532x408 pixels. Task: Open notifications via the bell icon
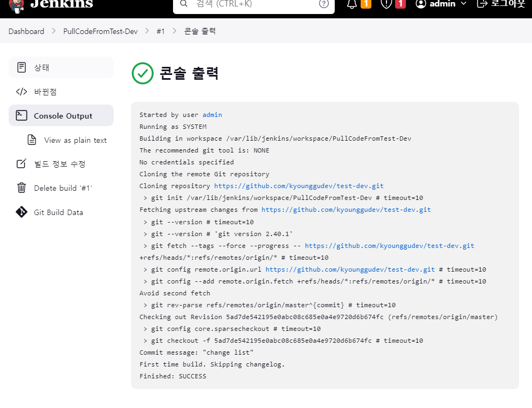(x=352, y=4)
